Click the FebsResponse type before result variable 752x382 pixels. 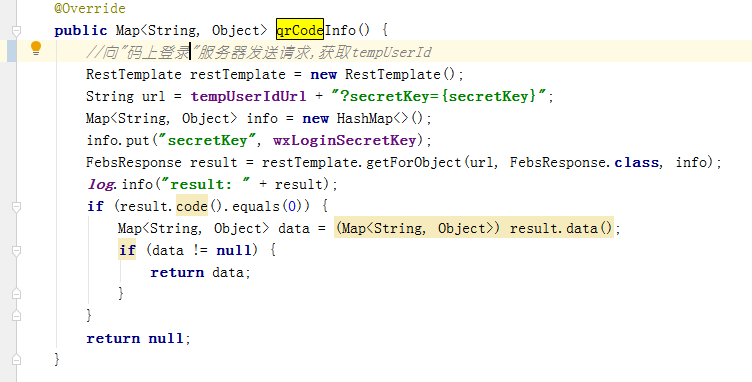pyautogui.click(x=134, y=162)
